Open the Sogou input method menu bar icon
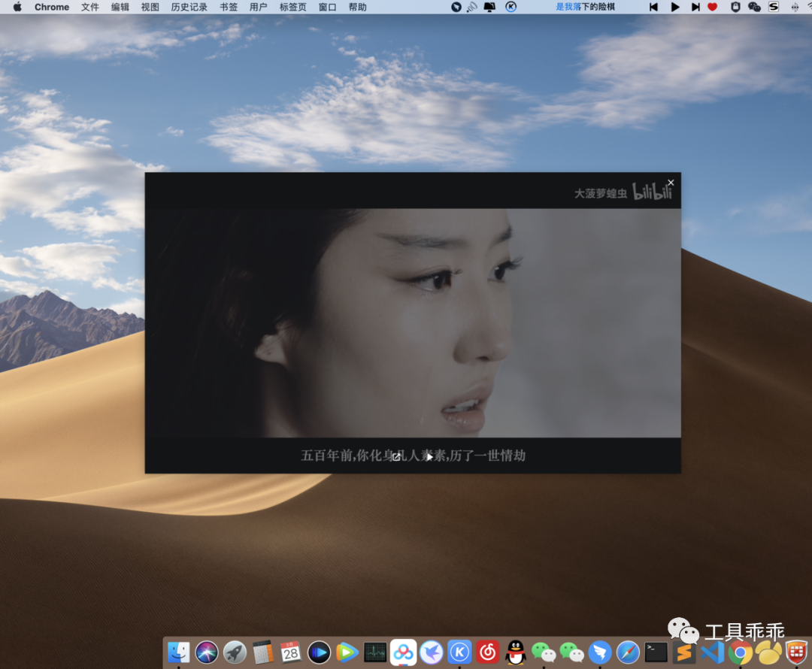This screenshot has height=669, width=812. coord(774,7)
